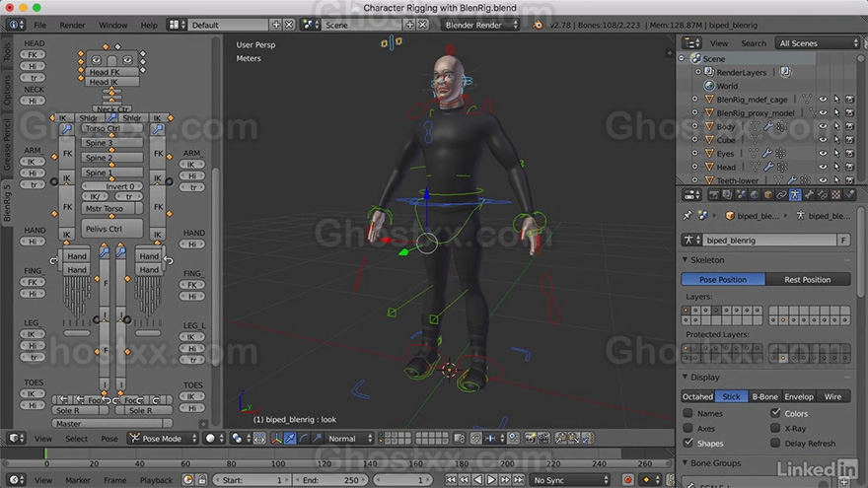Open the Object properties tab cube icon
Screen dimensions: 868x488
(x=767, y=195)
